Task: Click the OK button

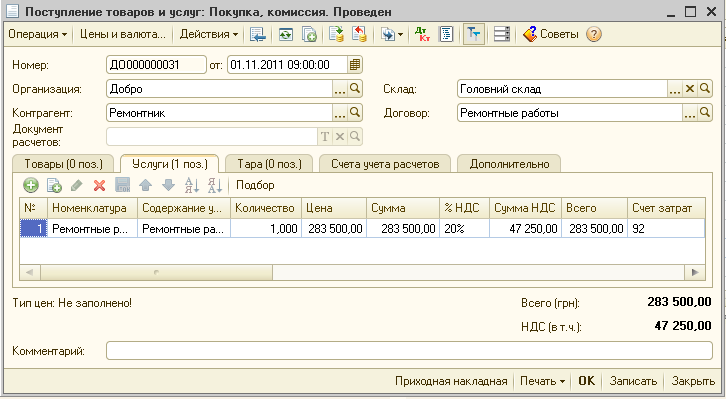Action: click(586, 381)
